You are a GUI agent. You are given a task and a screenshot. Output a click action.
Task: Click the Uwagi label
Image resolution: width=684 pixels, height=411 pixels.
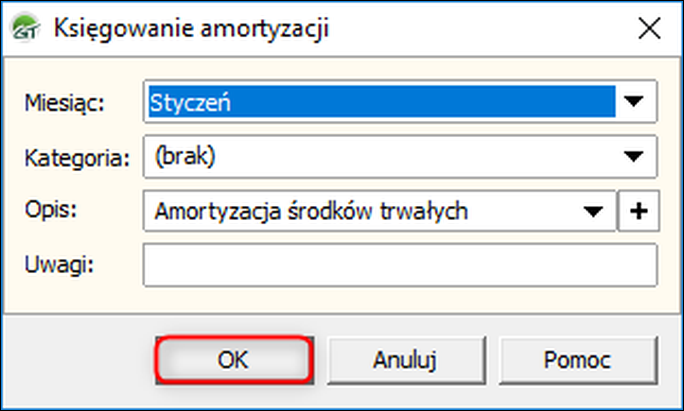59,265
